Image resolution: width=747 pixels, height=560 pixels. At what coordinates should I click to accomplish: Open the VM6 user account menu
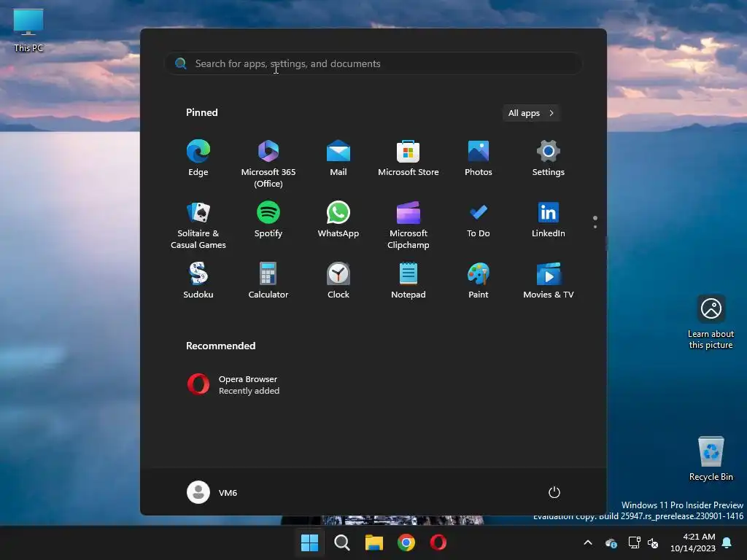(212, 492)
